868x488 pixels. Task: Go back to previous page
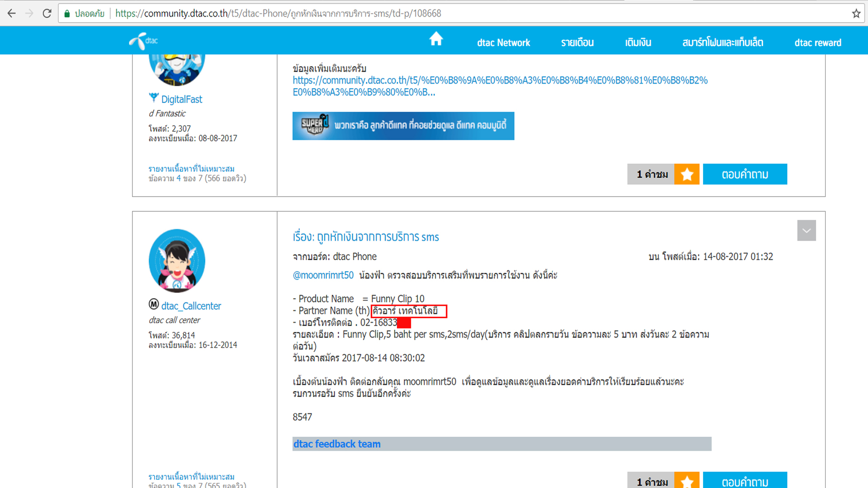point(12,14)
